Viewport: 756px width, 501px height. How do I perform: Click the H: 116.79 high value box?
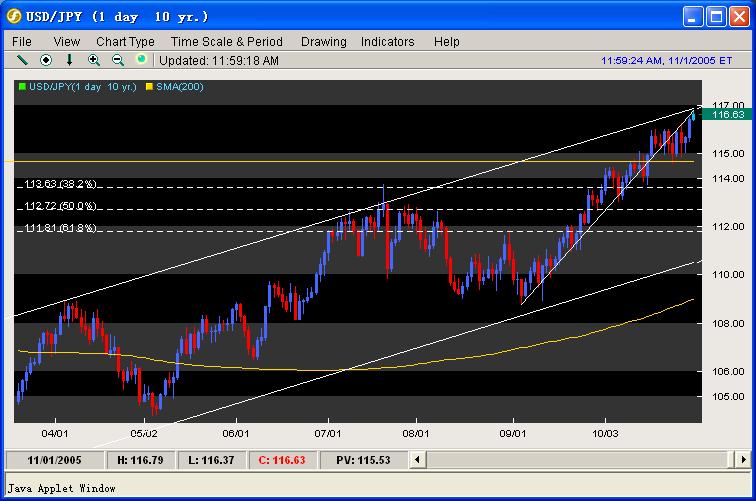click(x=140, y=460)
